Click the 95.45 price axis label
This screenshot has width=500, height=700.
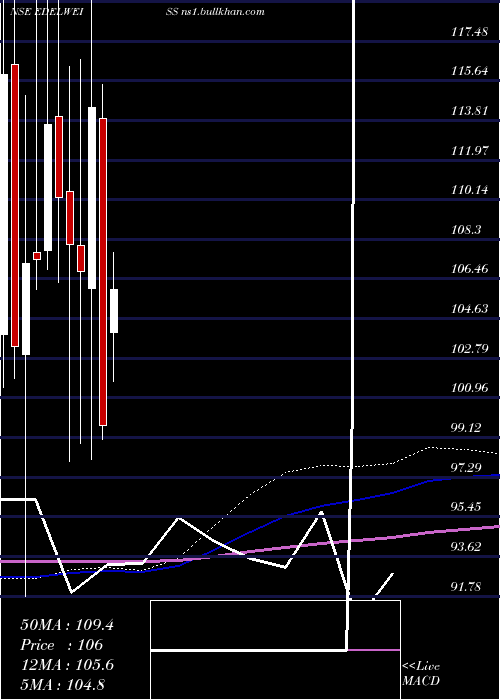467,507
